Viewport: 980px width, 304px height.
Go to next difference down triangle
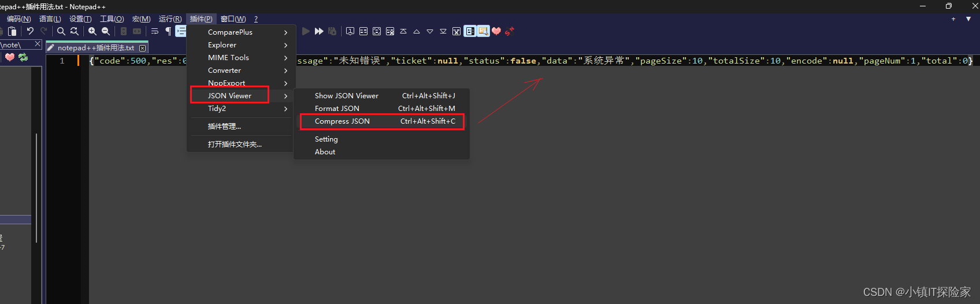pyautogui.click(x=430, y=31)
